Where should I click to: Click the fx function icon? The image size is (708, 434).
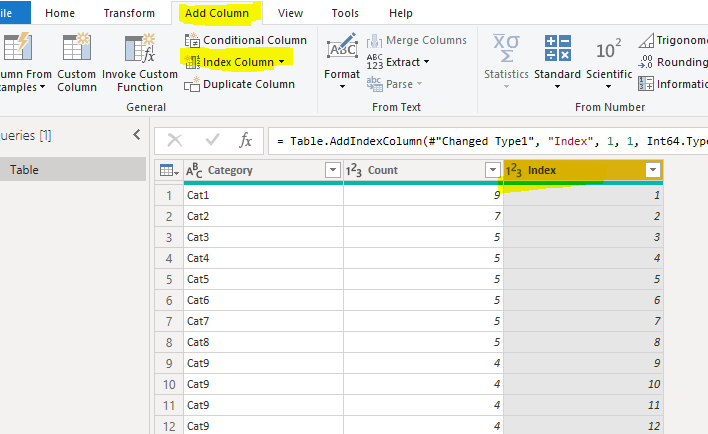[245, 140]
